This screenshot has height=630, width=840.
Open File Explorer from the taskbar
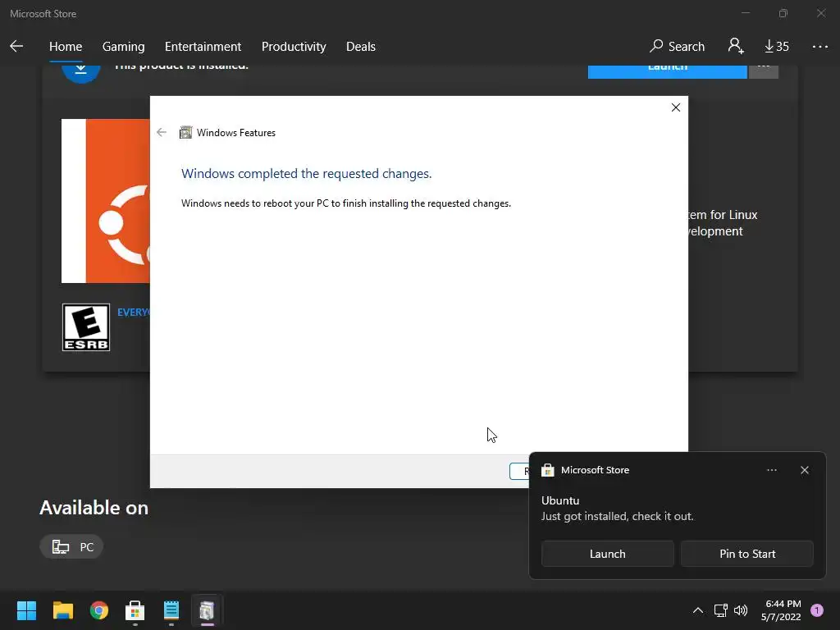click(x=63, y=610)
